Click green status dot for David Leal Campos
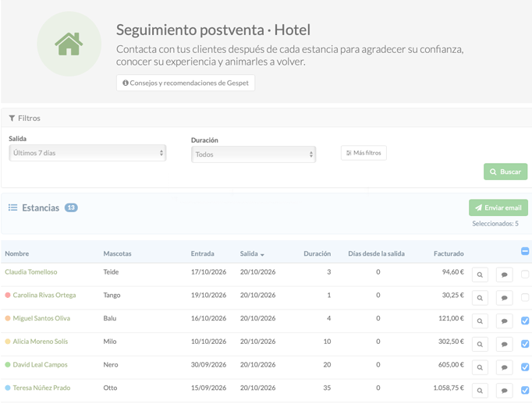The height and width of the screenshot is (404, 532). tap(8, 365)
